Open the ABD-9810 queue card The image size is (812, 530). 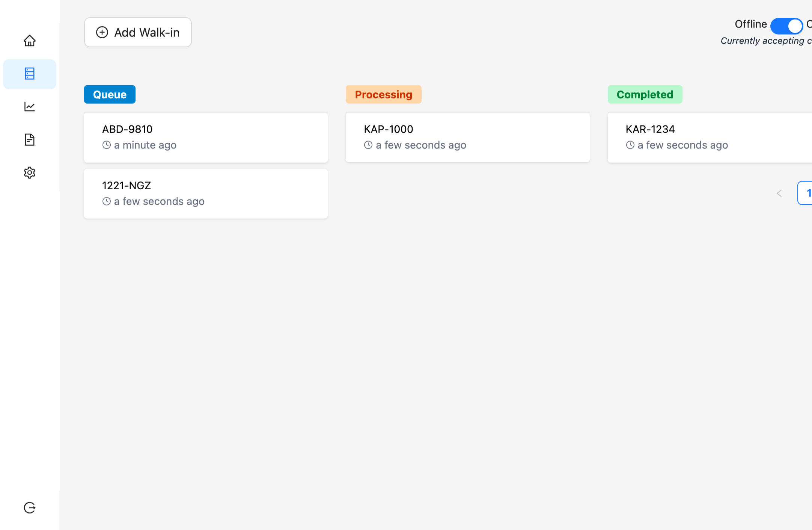click(x=206, y=137)
